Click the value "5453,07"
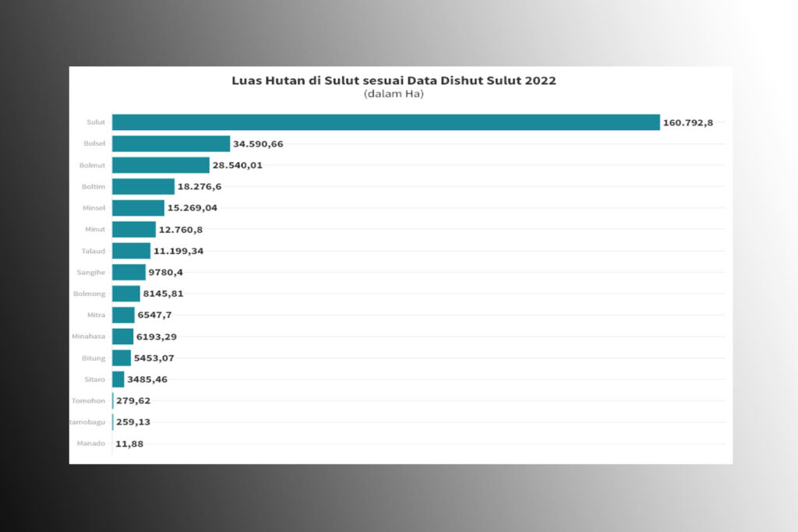 click(x=154, y=358)
